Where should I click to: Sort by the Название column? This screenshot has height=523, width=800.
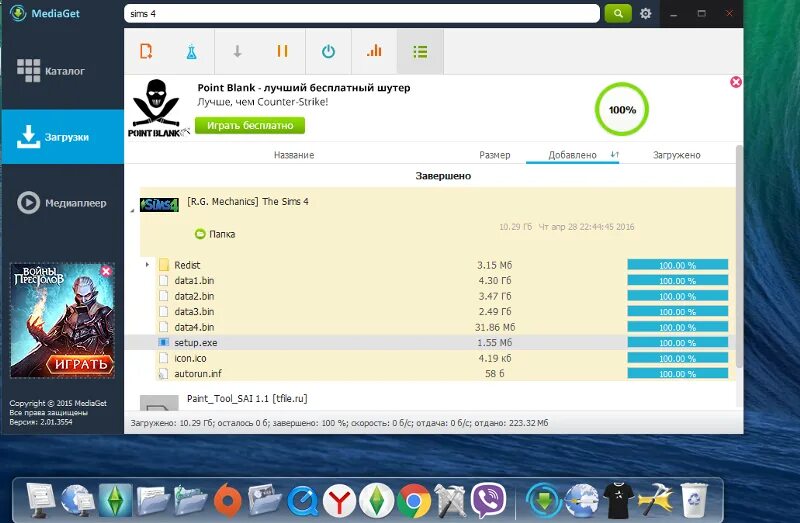294,155
